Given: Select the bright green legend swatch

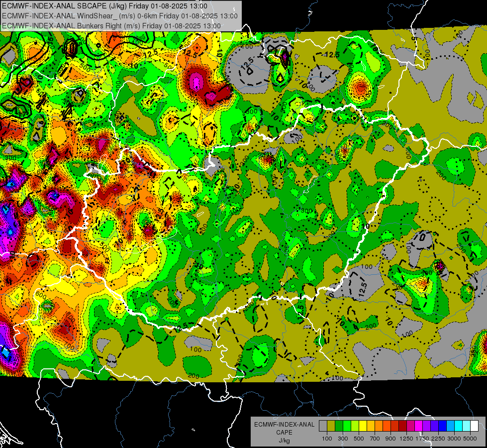Looking at the screenshot, I should coord(347,426).
